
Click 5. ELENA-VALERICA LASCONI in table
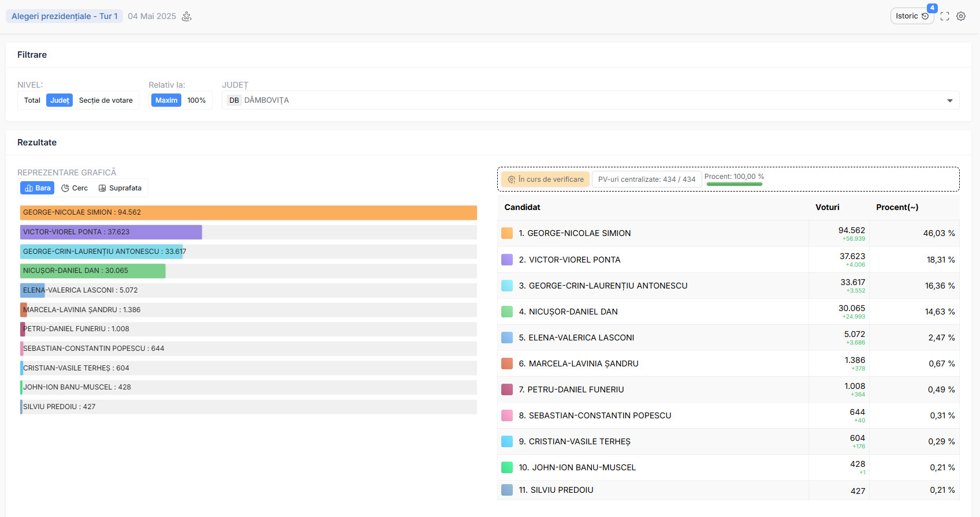(576, 338)
